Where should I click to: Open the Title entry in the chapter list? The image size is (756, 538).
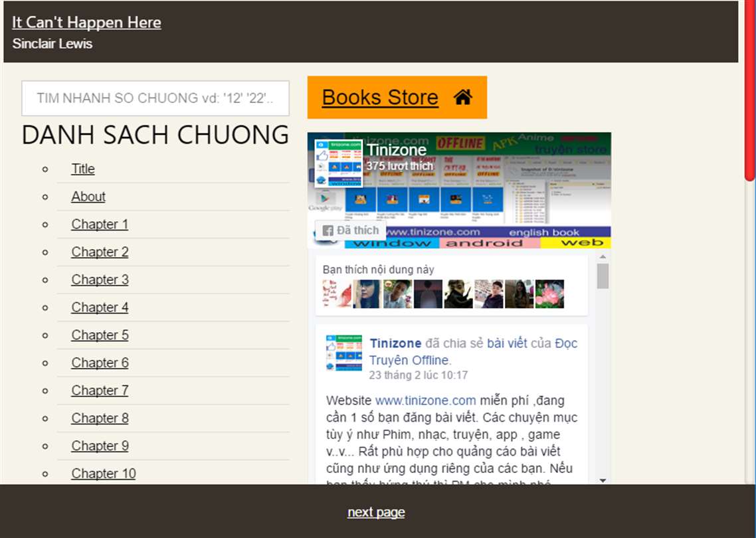(x=83, y=169)
